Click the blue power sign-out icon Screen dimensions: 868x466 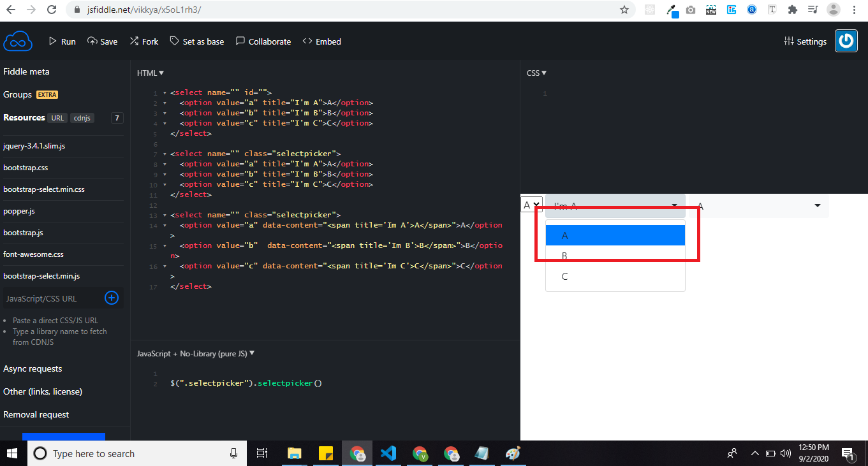click(x=846, y=41)
